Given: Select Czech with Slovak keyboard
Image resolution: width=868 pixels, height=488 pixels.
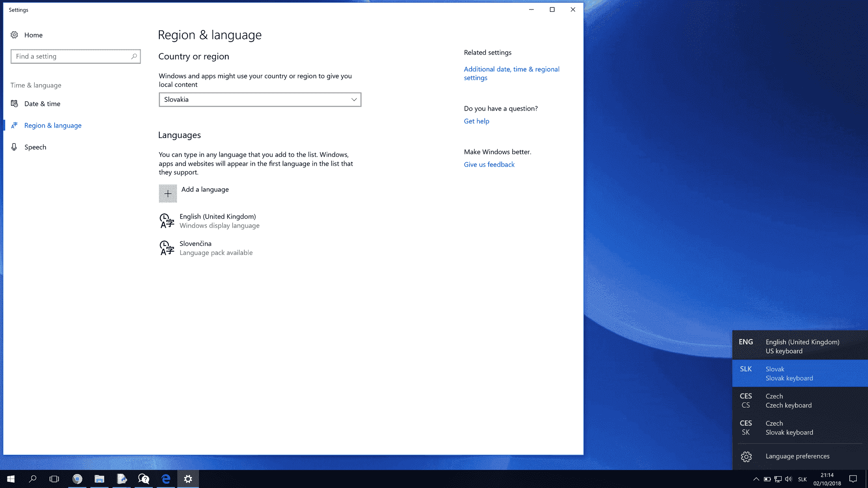Looking at the screenshot, I should click(x=800, y=428).
